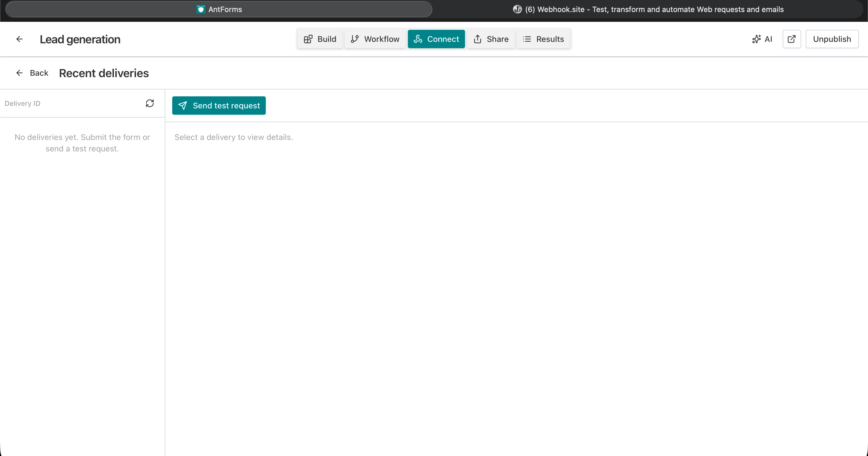Click the AI sparkle icon
The image size is (868, 456).
click(757, 39)
